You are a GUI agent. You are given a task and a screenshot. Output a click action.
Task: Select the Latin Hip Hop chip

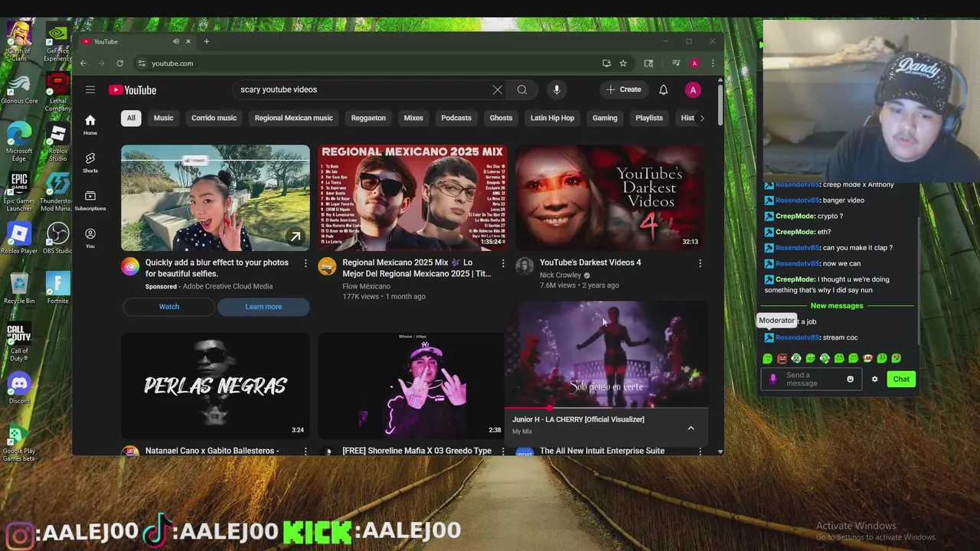point(552,118)
